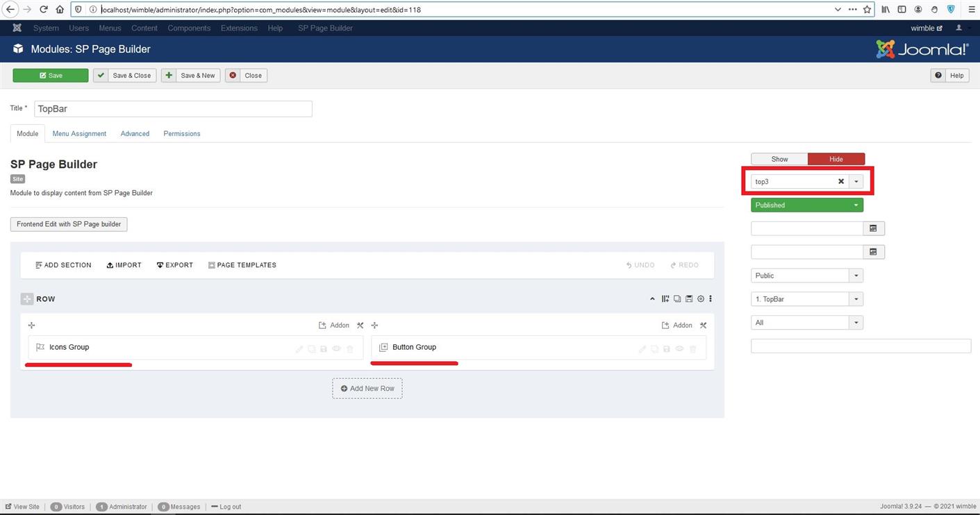The width and height of the screenshot is (980, 515).
Task: Click the browser back arrow
Action: pos(11,10)
